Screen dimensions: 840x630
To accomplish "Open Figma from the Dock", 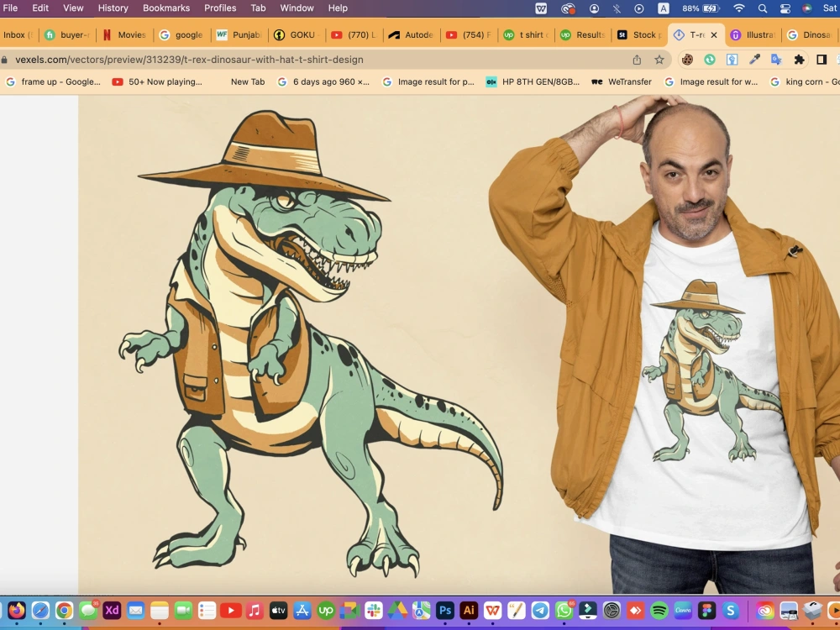I will click(x=707, y=610).
